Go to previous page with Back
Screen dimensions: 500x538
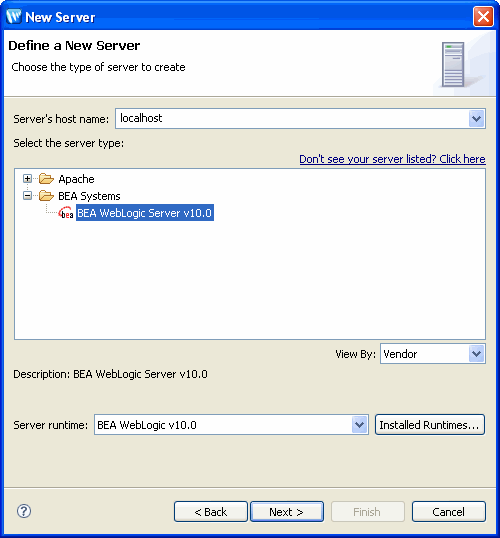211,512
